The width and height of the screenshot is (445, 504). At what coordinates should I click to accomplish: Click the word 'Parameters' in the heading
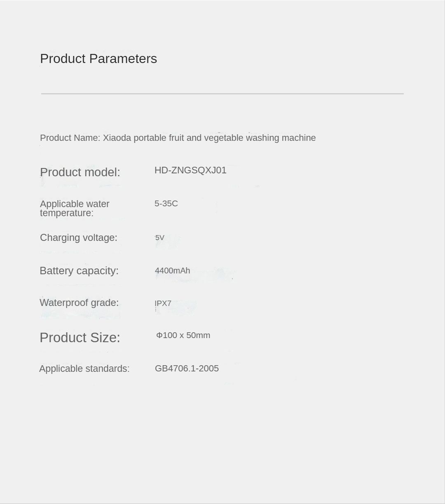[x=123, y=58]
